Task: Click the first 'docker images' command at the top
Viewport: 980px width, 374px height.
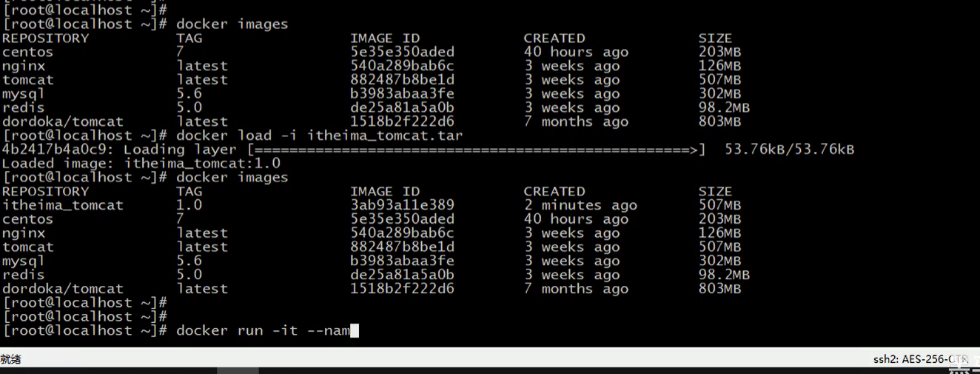Action: tap(232, 24)
